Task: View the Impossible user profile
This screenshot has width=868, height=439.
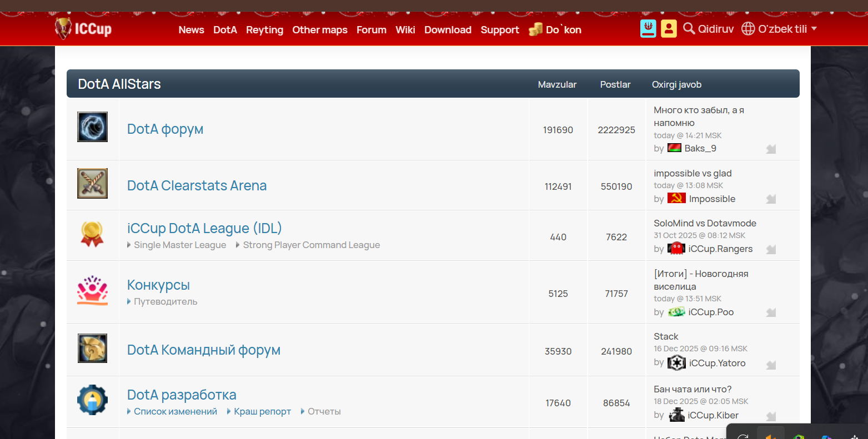Action: coord(712,199)
